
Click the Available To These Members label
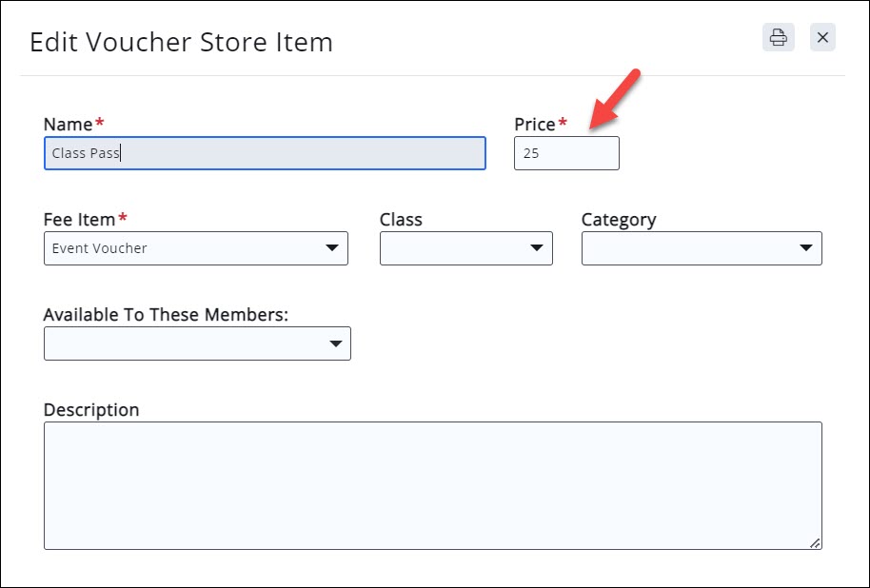[166, 315]
